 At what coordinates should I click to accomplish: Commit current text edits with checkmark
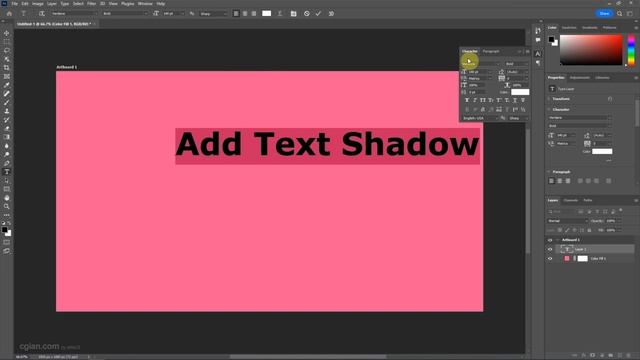pyautogui.click(x=318, y=13)
